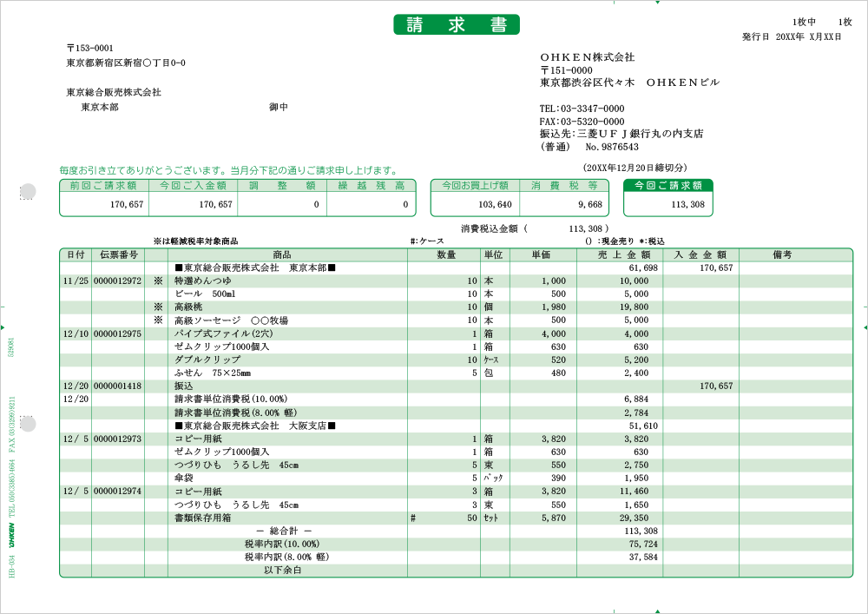Screen dimensions: 868x614
Task: Click the 今回お買上げ額 summary header
Action: pyautogui.click(x=475, y=186)
